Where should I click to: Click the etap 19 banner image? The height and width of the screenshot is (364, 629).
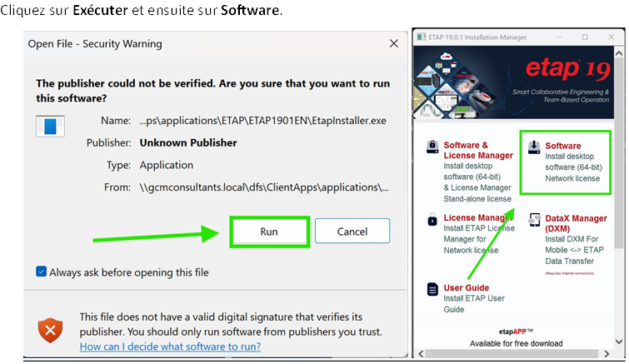coord(513,82)
